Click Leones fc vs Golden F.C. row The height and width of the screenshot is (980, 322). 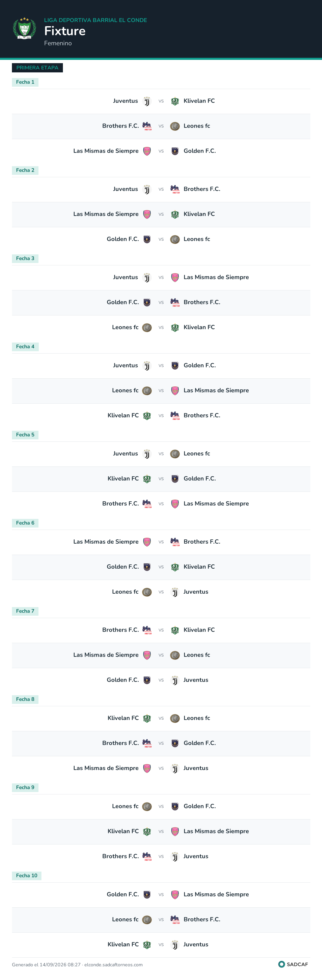[x=161, y=807]
